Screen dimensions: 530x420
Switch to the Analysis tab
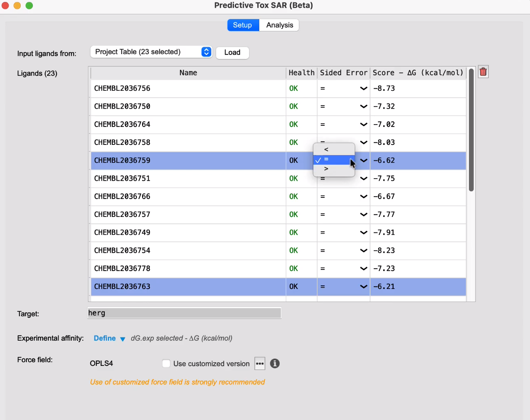point(280,25)
